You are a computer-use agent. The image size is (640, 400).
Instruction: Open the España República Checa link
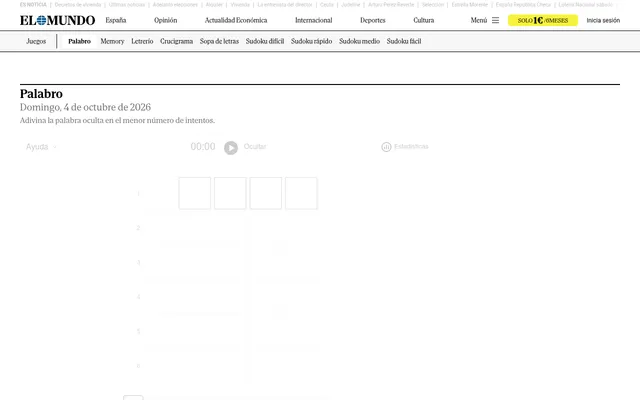point(523,4)
